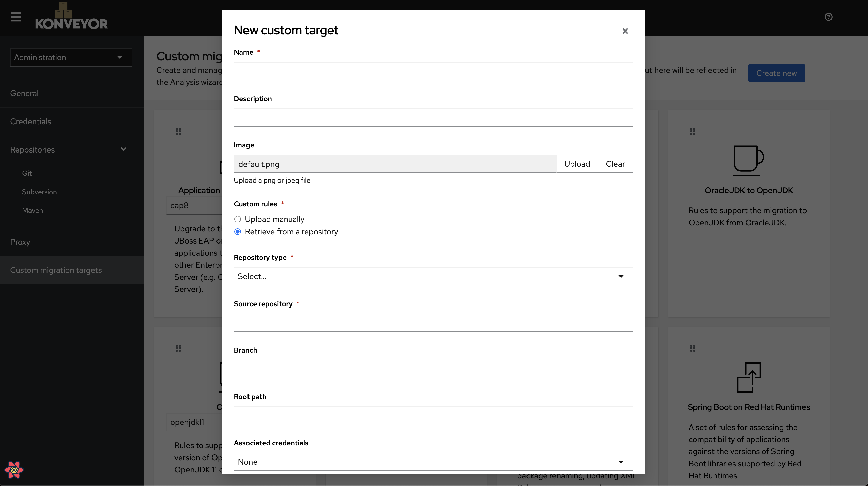
Task: Go to the General settings page
Action: (24, 93)
